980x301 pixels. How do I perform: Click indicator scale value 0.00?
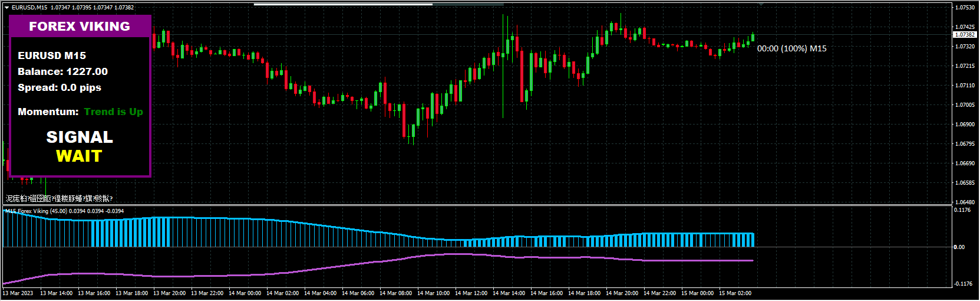959,247
